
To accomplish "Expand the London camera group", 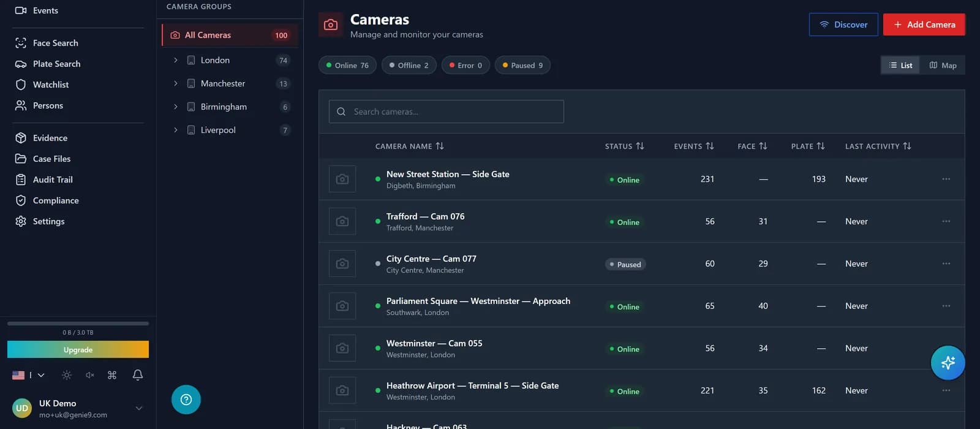I will click(x=176, y=60).
